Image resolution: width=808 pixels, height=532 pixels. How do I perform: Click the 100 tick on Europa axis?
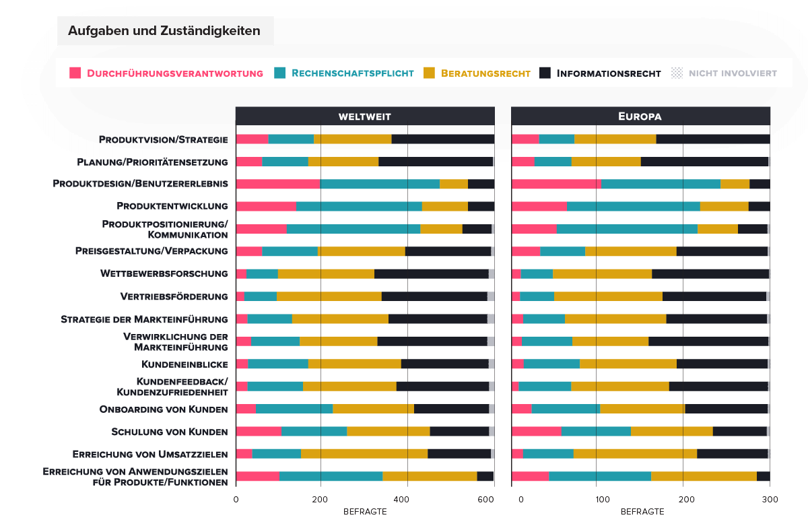pyautogui.click(x=601, y=500)
